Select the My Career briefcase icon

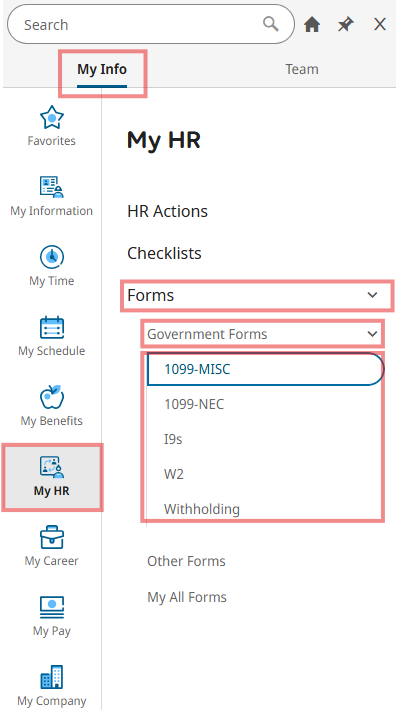coord(52,537)
